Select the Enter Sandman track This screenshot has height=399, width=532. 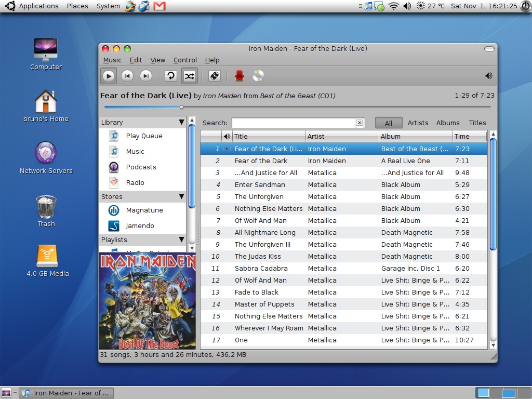344,185
